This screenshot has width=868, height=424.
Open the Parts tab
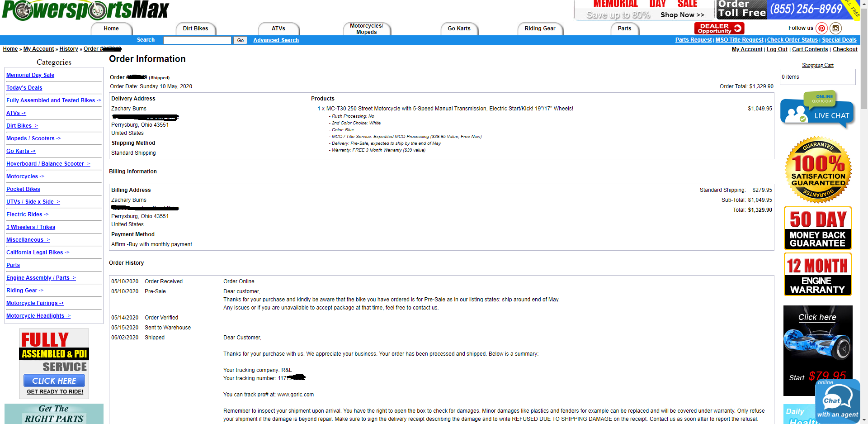(x=624, y=29)
